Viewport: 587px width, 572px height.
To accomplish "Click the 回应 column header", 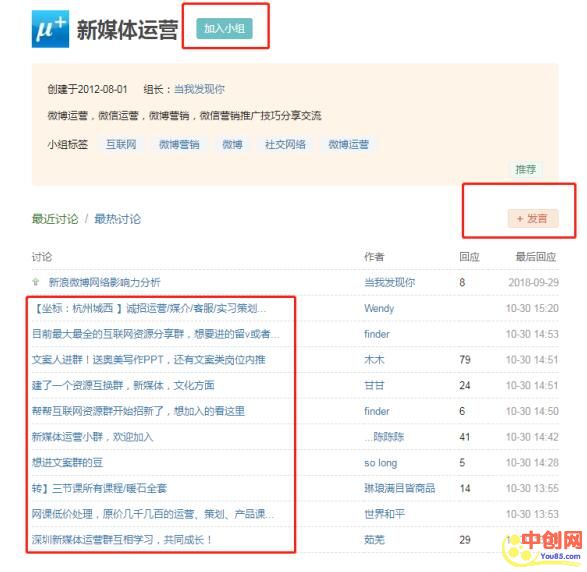I will [469, 257].
